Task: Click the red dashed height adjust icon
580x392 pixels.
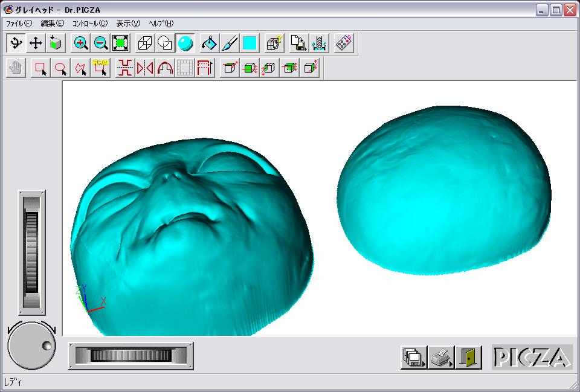Action: tap(205, 68)
